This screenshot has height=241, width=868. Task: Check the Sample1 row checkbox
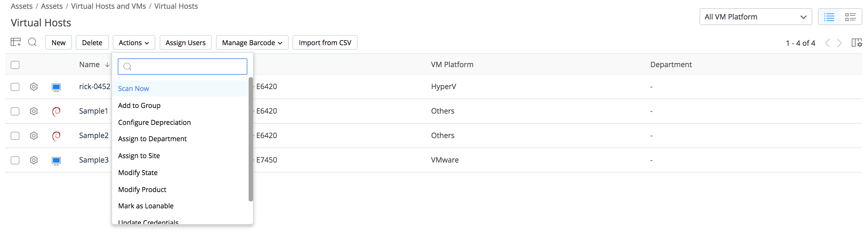coord(15,111)
